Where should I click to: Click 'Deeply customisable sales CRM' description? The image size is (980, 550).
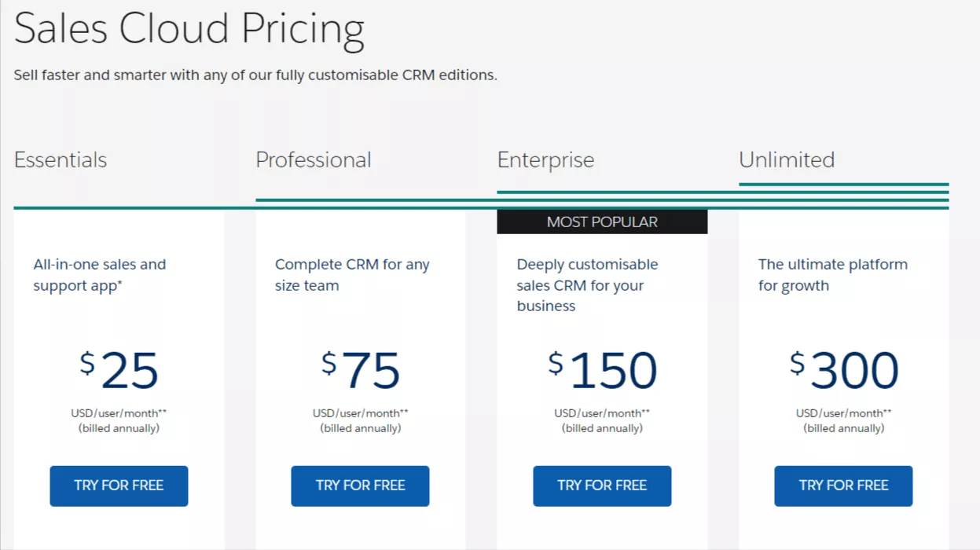[587, 285]
